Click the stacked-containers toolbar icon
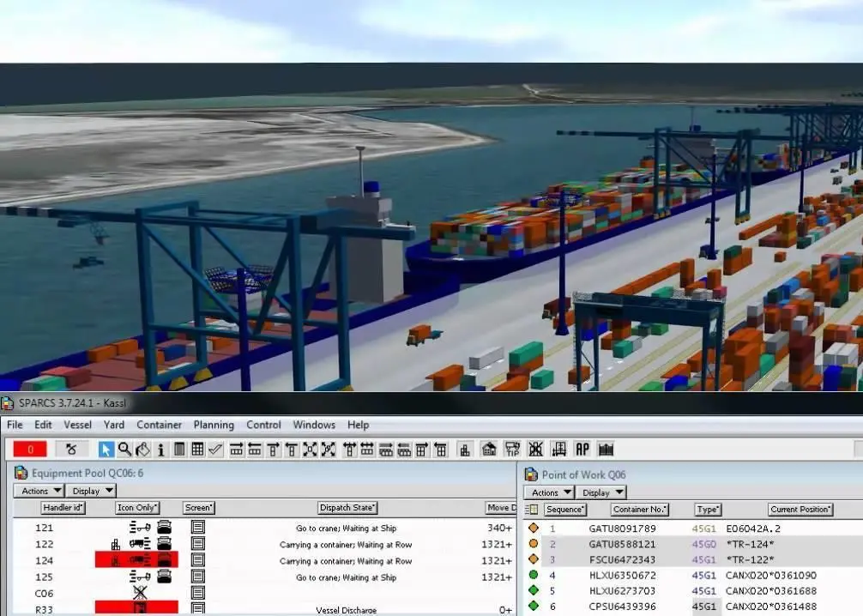 point(465,450)
